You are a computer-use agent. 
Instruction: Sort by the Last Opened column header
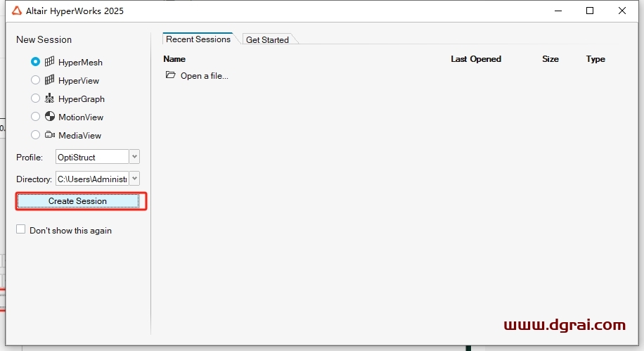pyautogui.click(x=476, y=59)
